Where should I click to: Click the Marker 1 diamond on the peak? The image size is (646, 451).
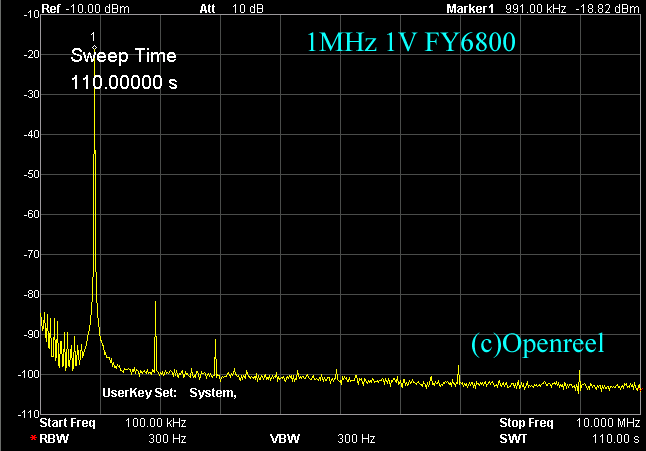point(94,48)
